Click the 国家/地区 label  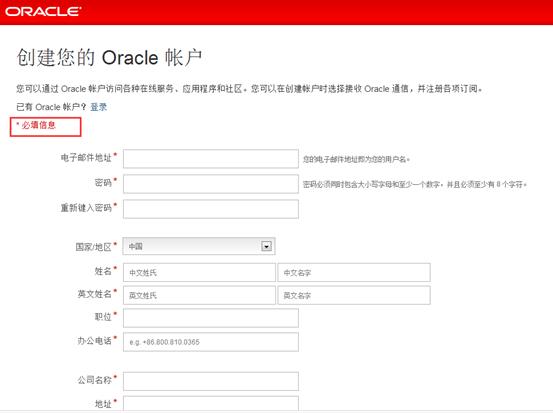[93, 247]
